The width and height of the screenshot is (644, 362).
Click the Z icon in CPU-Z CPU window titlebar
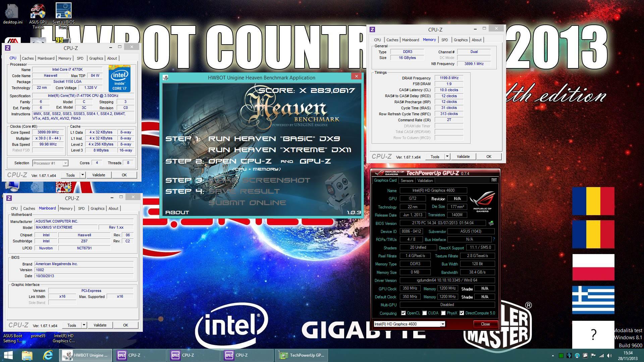(x=8, y=48)
